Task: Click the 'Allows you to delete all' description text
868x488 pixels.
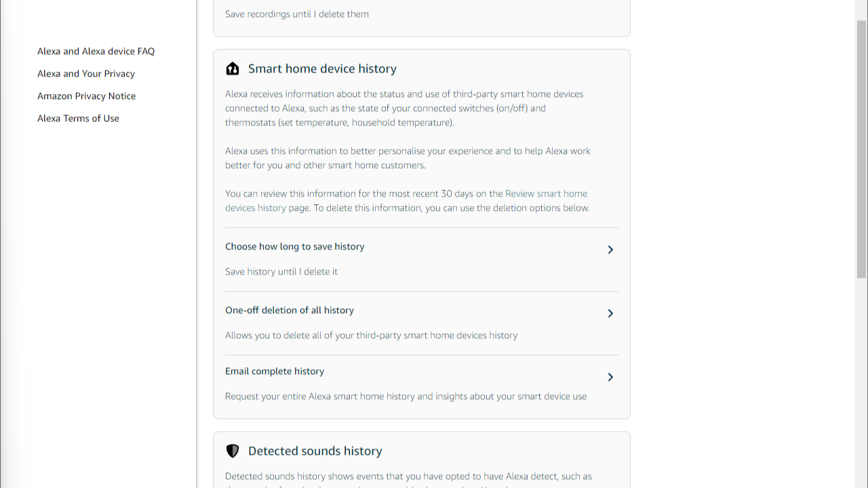Action: 371,335
